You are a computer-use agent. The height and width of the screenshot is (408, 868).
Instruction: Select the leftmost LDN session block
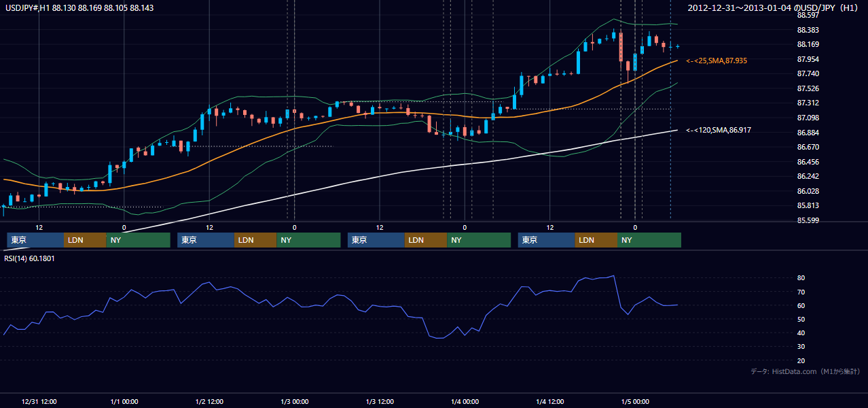(x=85, y=240)
